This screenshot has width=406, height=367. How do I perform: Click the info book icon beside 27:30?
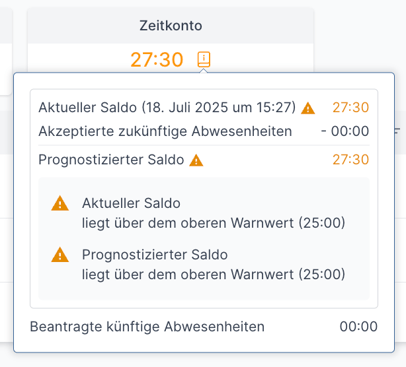coord(204,59)
